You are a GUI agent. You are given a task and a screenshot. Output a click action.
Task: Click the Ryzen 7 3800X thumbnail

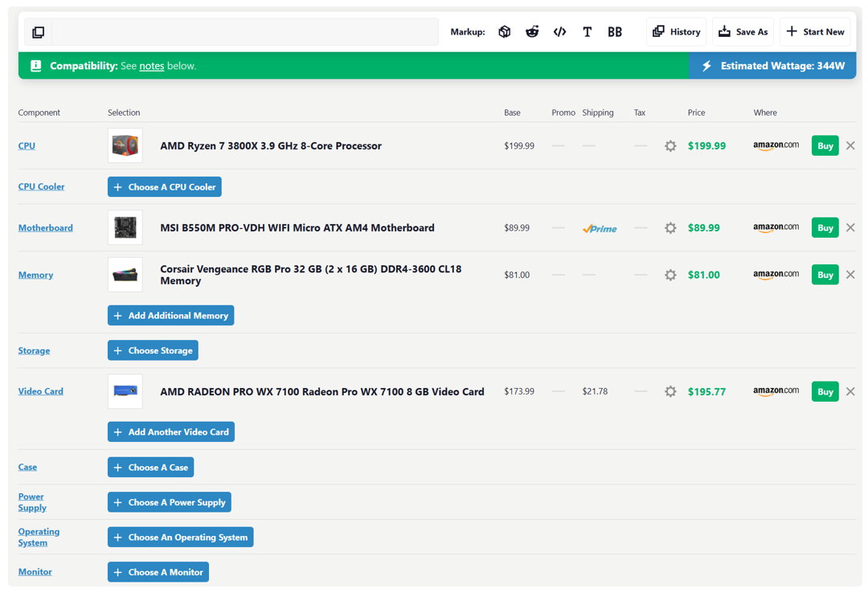(125, 145)
